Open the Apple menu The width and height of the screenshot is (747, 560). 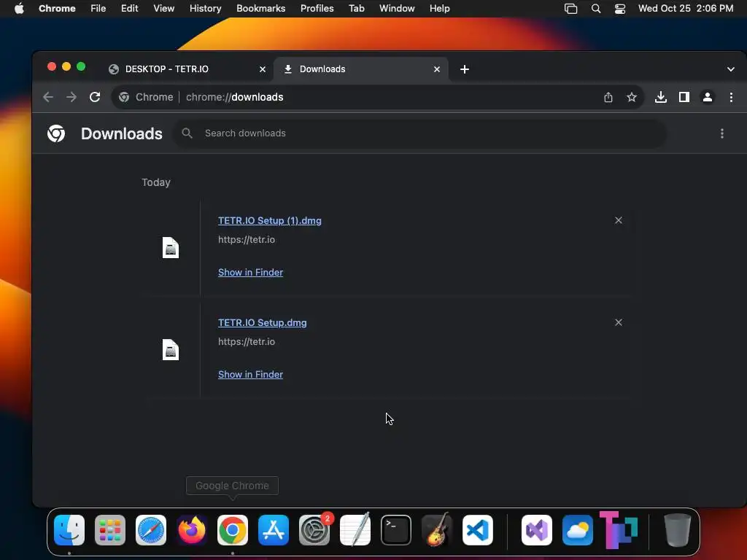(19, 9)
